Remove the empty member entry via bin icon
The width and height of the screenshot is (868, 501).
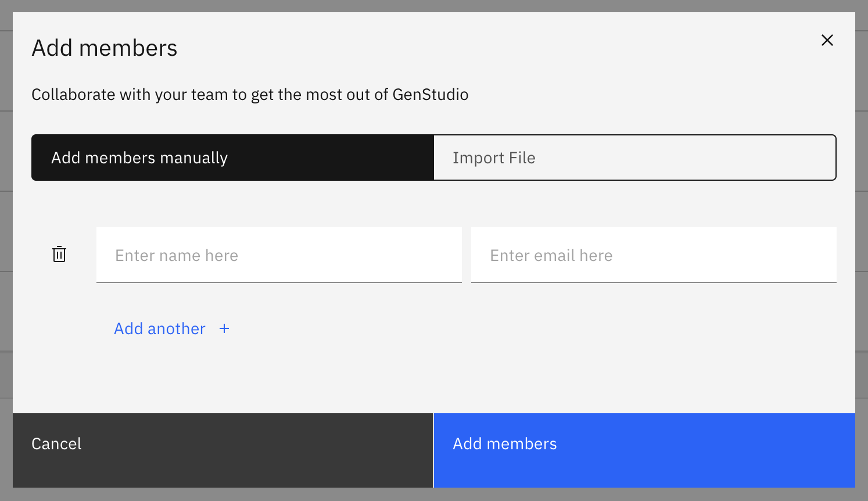pyautogui.click(x=59, y=255)
